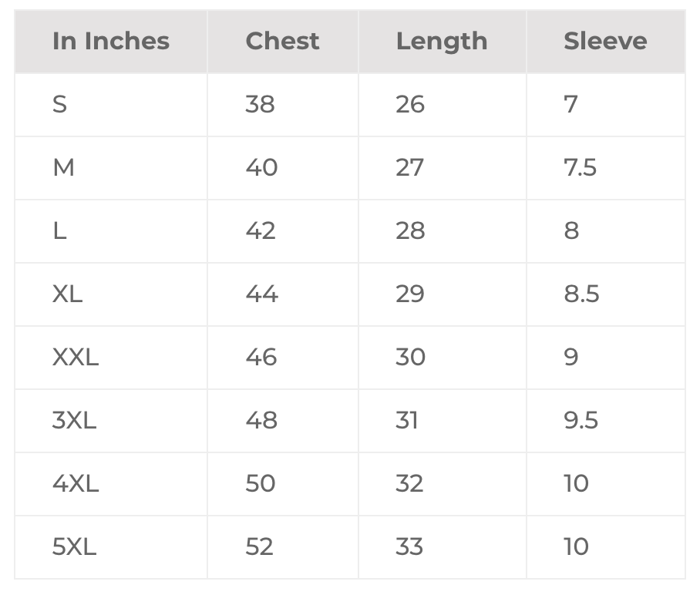Select the M size row label
700x595 pixels.
63,167
